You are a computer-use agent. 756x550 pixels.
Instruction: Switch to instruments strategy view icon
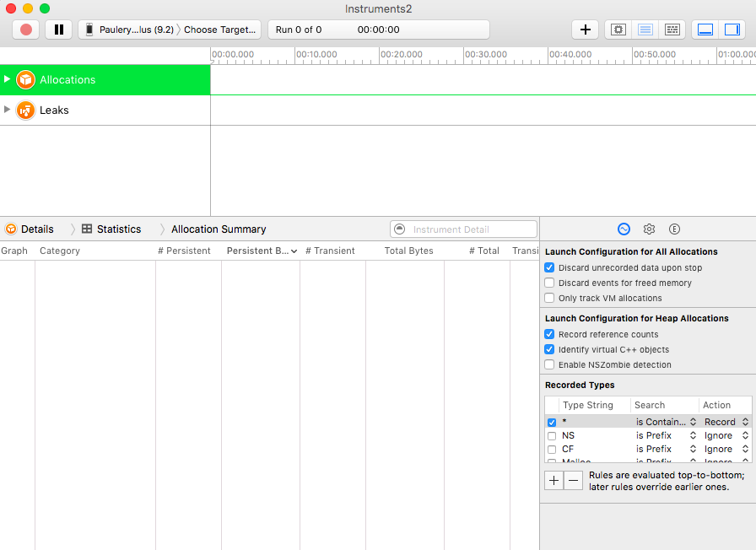pyautogui.click(x=645, y=30)
